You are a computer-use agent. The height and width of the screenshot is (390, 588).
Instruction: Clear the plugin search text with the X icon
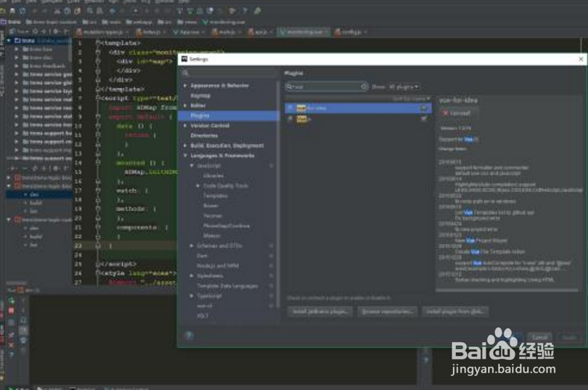click(x=363, y=87)
